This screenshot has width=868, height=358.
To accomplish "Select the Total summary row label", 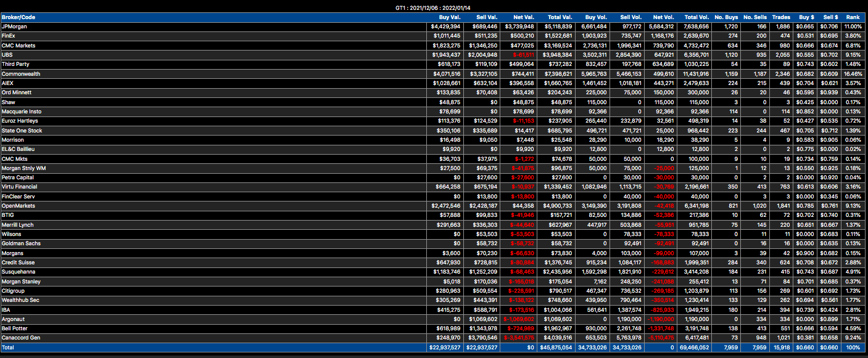I will [8, 348].
